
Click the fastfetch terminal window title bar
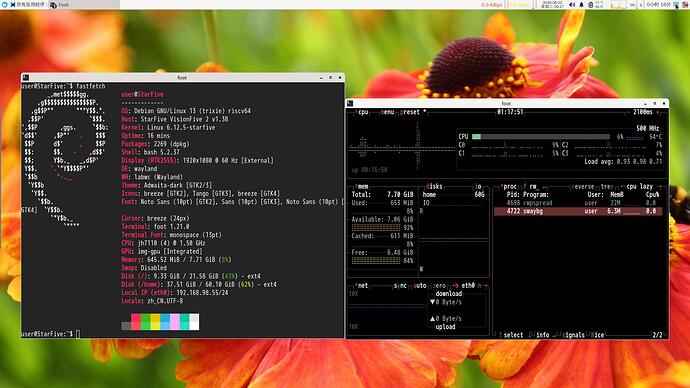point(182,77)
